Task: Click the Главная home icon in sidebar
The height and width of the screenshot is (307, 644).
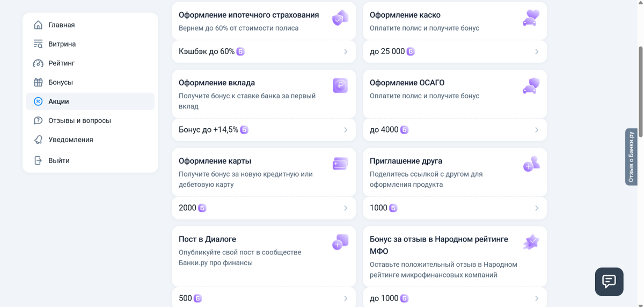Action: point(38,25)
